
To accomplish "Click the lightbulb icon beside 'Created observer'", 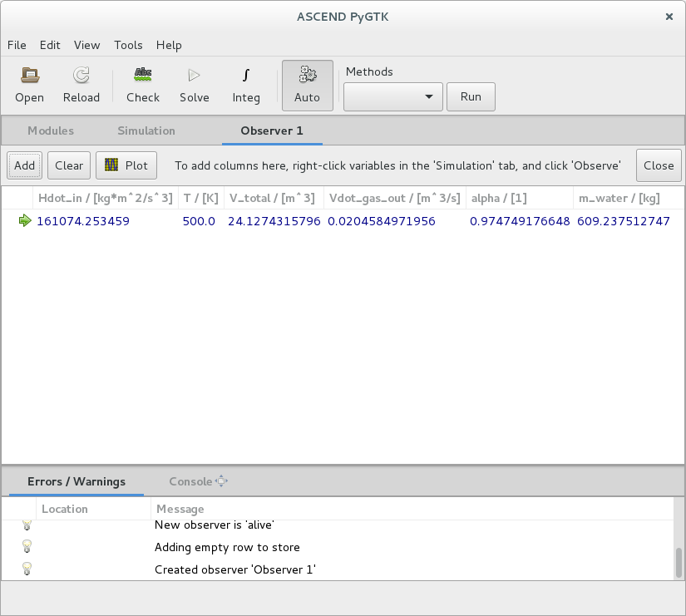I will tap(27, 569).
